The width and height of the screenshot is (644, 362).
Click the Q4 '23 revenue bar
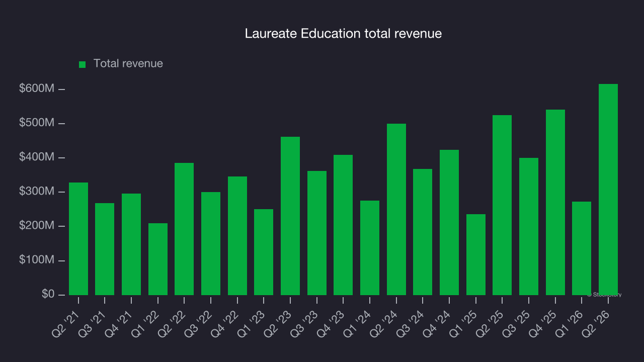pyautogui.click(x=343, y=225)
